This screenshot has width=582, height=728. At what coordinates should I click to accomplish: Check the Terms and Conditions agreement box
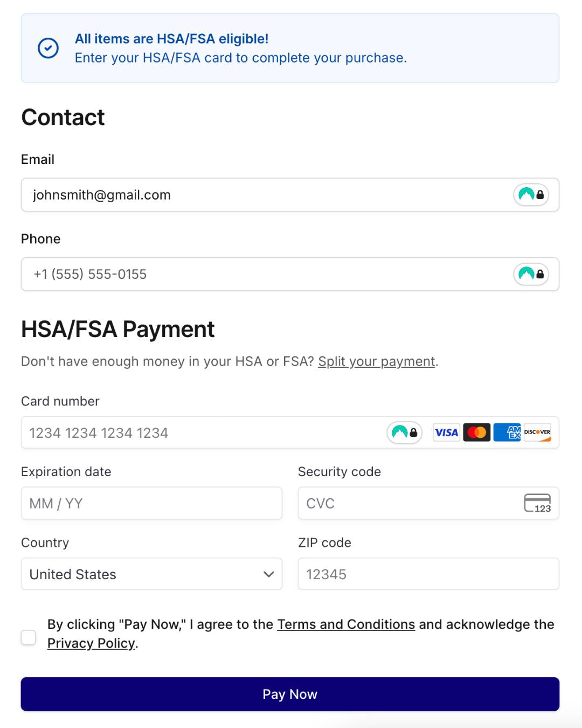[x=29, y=637]
